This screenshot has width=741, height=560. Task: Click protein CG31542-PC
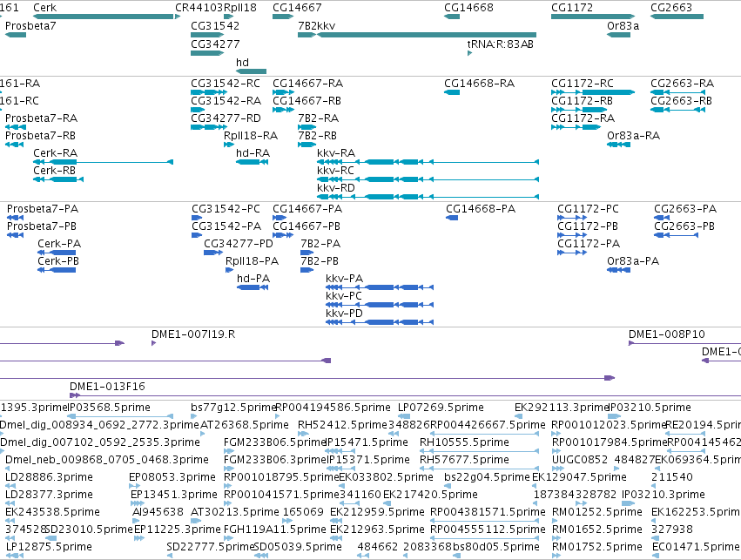(x=197, y=218)
